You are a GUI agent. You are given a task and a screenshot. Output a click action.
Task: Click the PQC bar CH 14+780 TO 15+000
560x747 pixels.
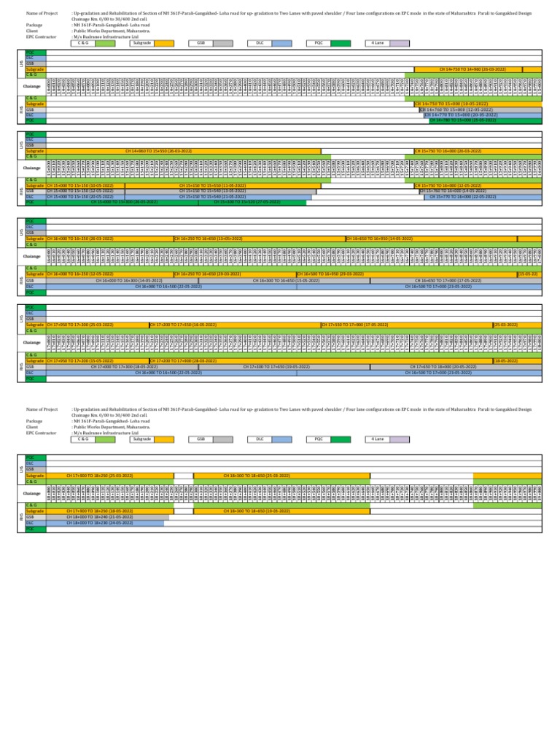point(485,120)
